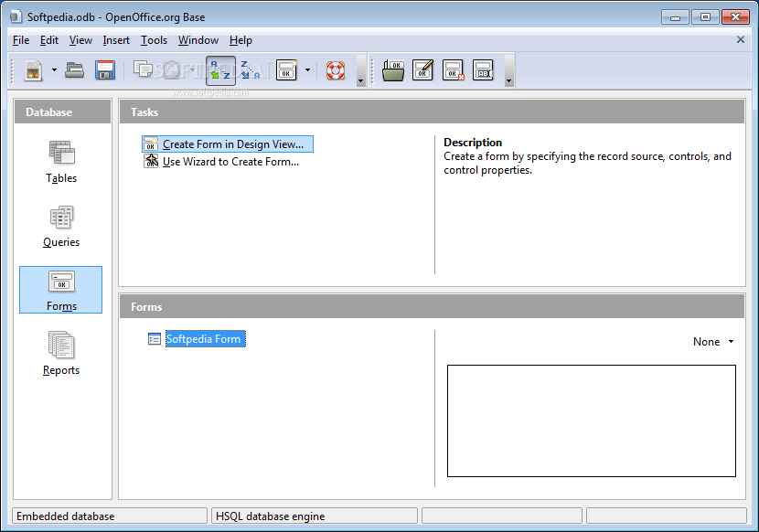Click the Open file icon

click(x=75, y=70)
